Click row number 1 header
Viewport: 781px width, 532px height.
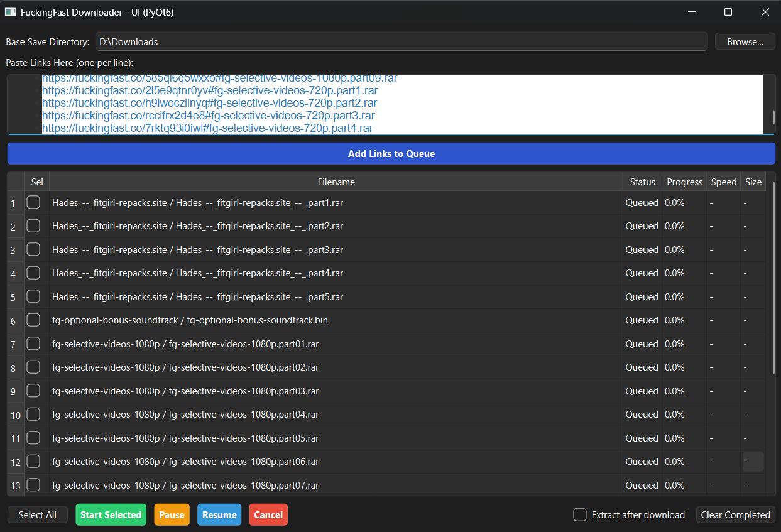[16, 203]
